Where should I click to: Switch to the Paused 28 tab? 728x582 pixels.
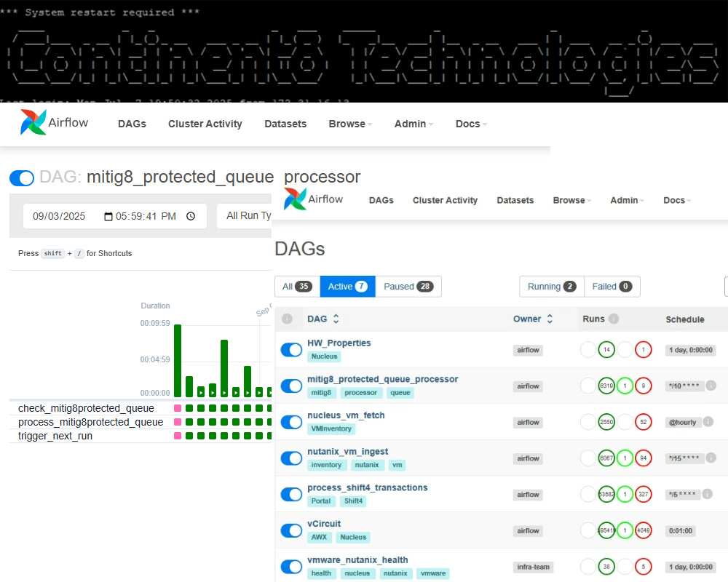pyautogui.click(x=408, y=287)
